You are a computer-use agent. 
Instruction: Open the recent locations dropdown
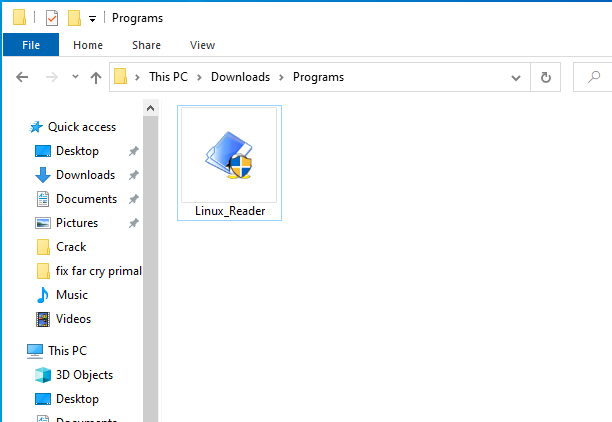pyautogui.click(x=75, y=77)
